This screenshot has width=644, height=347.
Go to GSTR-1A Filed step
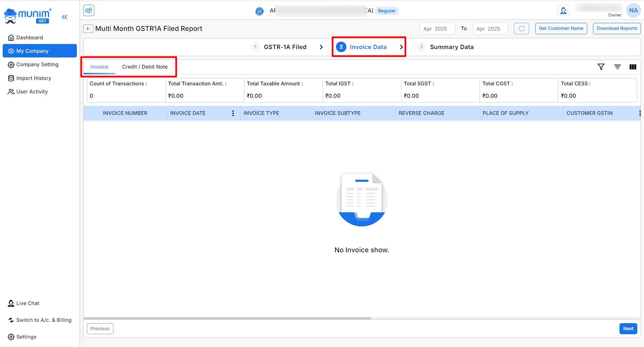285,47
